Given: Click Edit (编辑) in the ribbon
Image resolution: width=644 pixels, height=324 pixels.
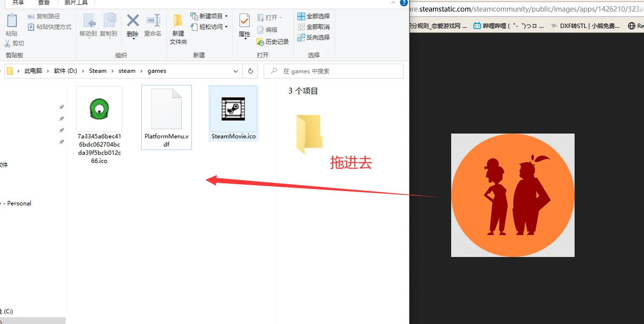Looking at the screenshot, I should tap(267, 30).
